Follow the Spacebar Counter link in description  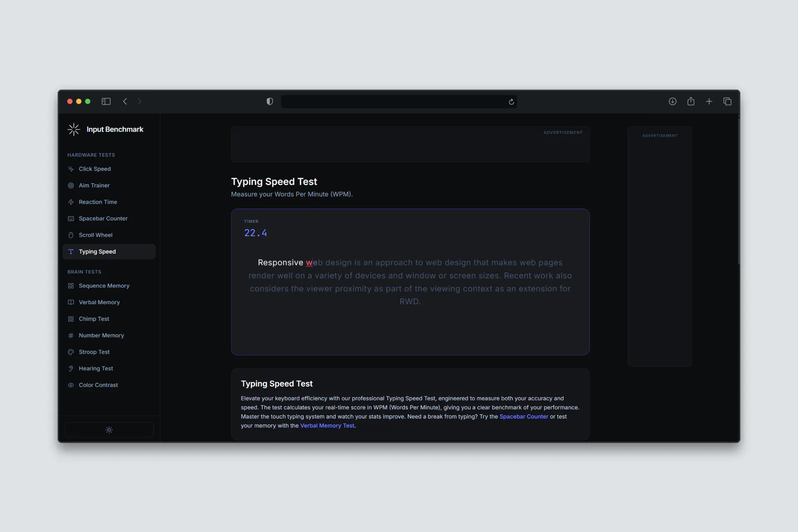click(x=524, y=416)
